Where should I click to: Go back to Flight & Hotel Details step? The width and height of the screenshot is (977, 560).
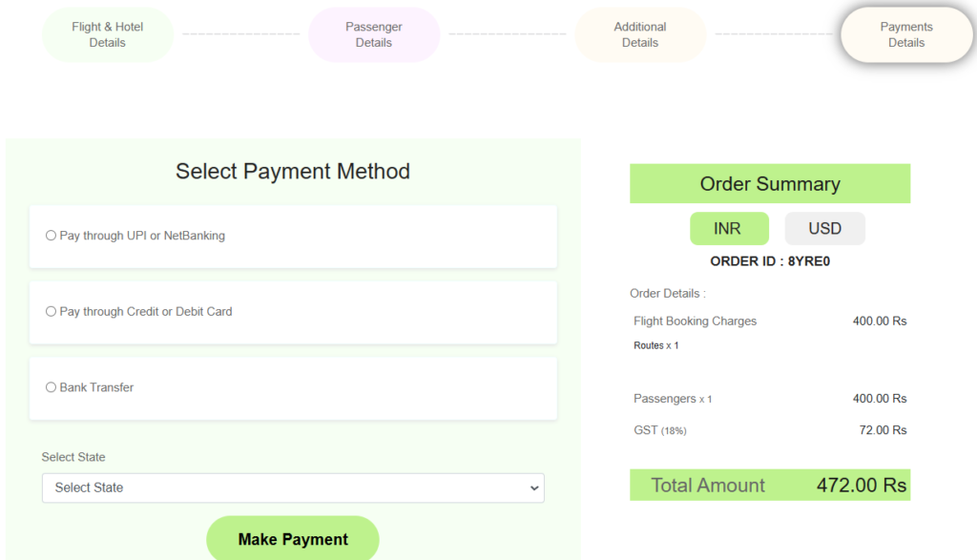click(107, 34)
